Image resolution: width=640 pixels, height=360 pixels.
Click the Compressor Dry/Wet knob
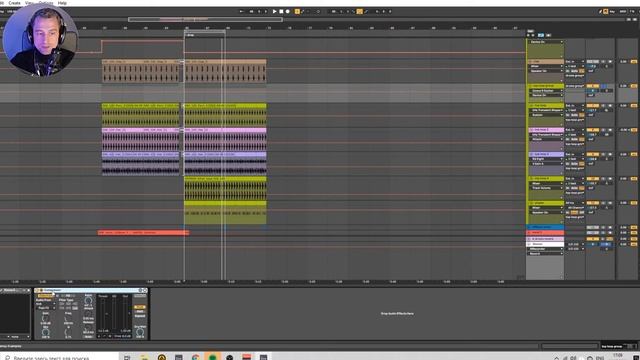(x=140, y=332)
